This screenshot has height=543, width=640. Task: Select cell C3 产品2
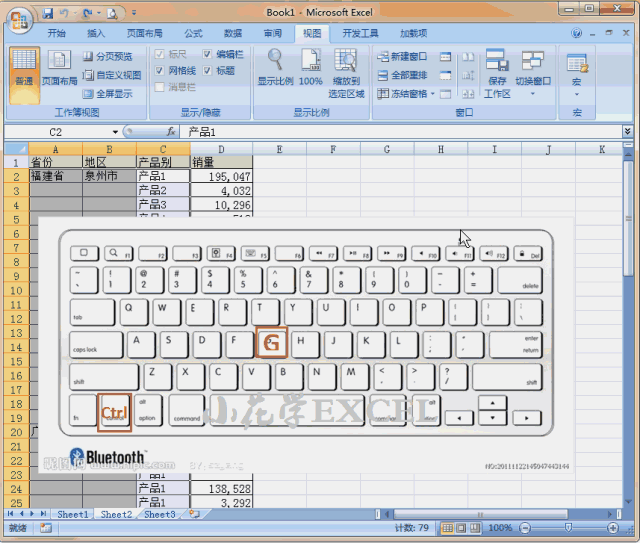(163, 190)
